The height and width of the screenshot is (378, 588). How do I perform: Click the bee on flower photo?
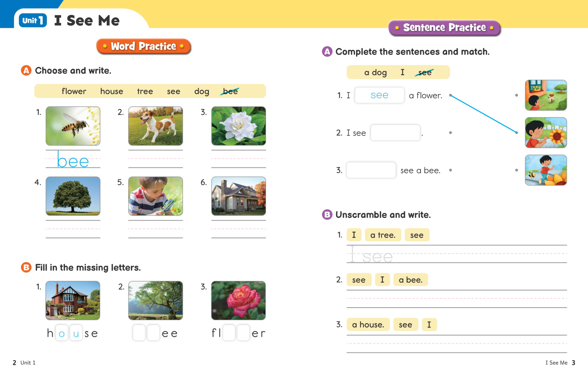pos(73,126)
